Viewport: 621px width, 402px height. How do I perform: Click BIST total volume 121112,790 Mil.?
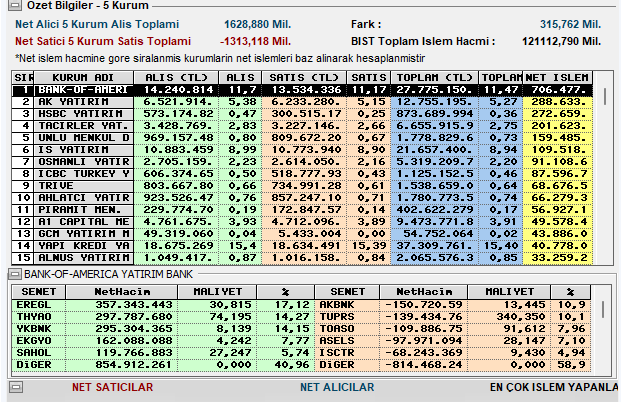coord(561,41)
